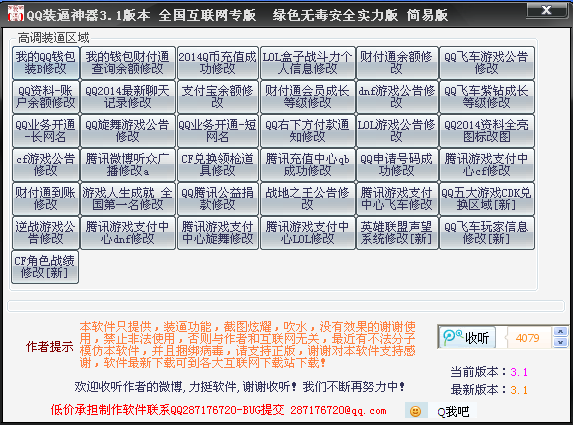Viewport: 573px width, 425px height.
Task: Open 腾讯微博听众广播修改a
Action: 128,165
